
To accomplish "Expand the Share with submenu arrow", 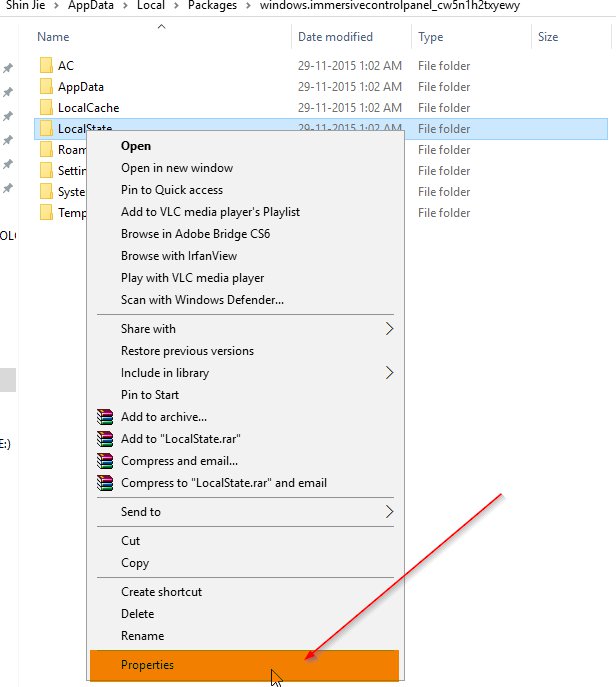I will click(389, 329).
